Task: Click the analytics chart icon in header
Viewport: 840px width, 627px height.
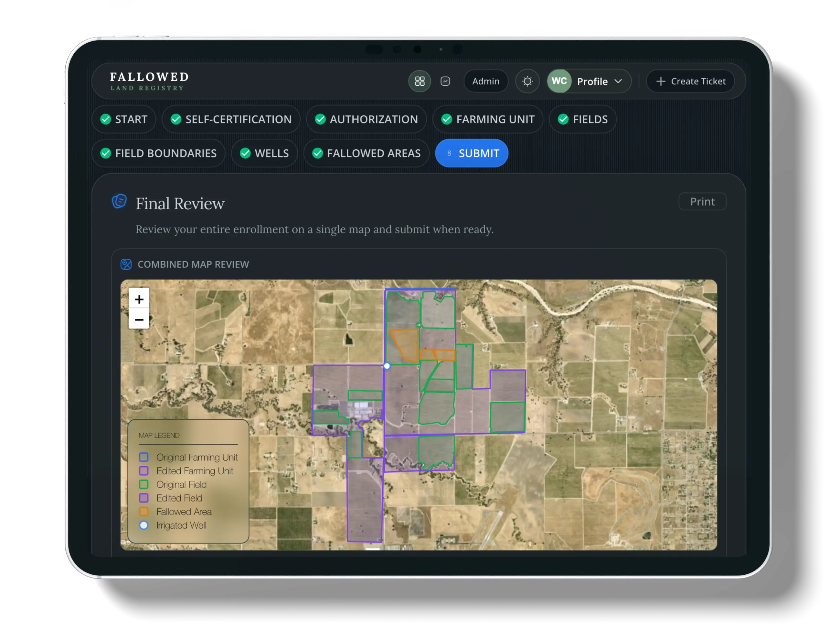Action: pyautogui.click(x=445, y=81)
